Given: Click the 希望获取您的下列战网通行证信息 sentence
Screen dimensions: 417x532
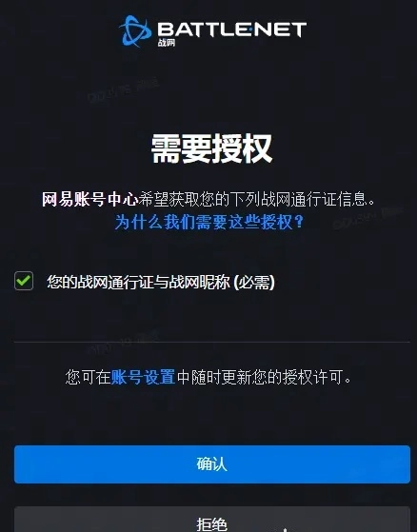Looking at the screenshot, I should [x=257, y=199].
